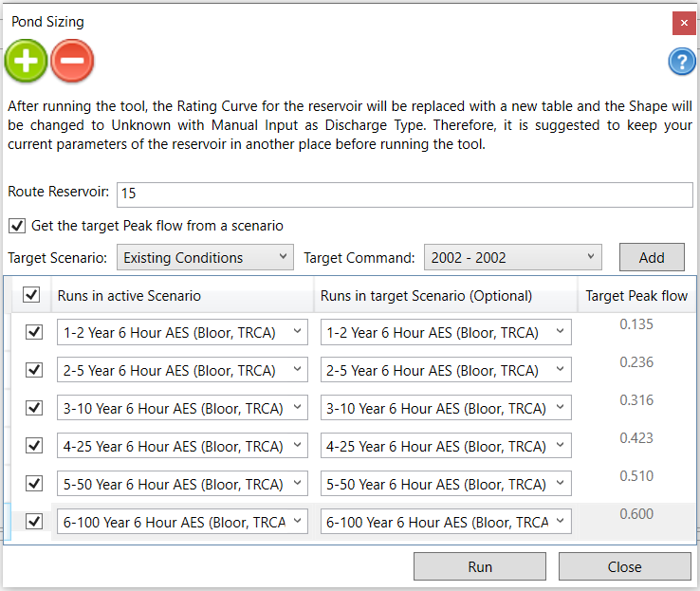
Task: Toggle the 4-25 Year row checkbox
Action: [34, 446]
